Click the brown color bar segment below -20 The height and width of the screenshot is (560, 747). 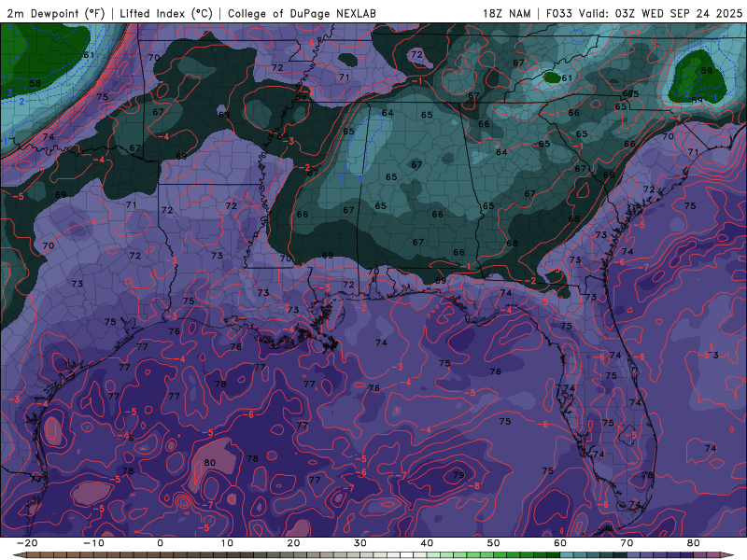pyautogui.click(x=34, y=555)
